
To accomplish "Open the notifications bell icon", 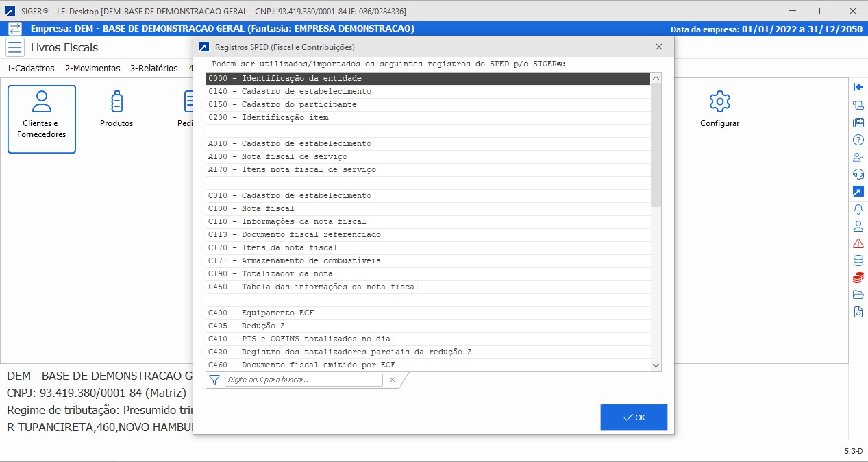I will (858, 209).
